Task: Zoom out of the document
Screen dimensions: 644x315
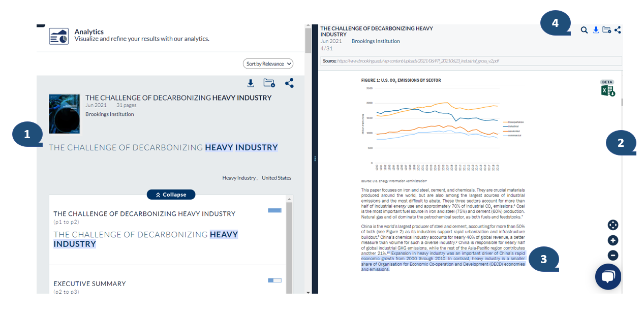Action: (612, 256)
